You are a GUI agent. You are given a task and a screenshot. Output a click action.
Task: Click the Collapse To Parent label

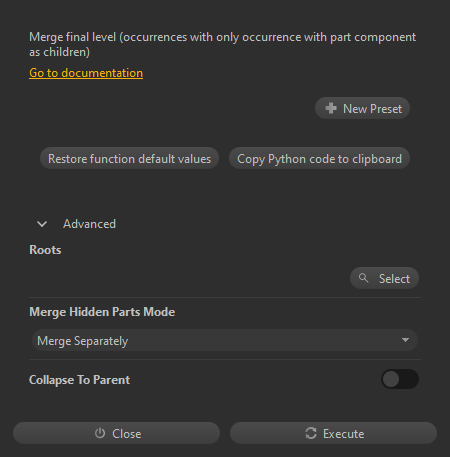pyautogui.click(x=79, y=380)
